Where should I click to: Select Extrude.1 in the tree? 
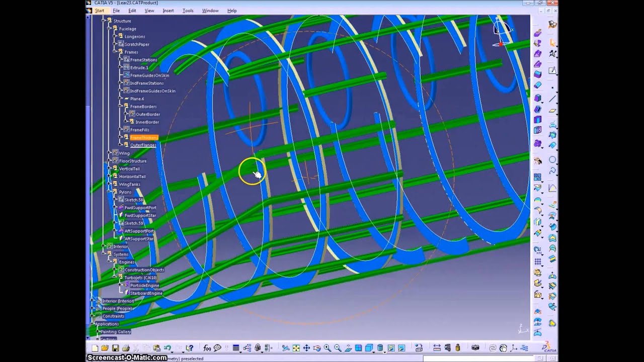139,67
